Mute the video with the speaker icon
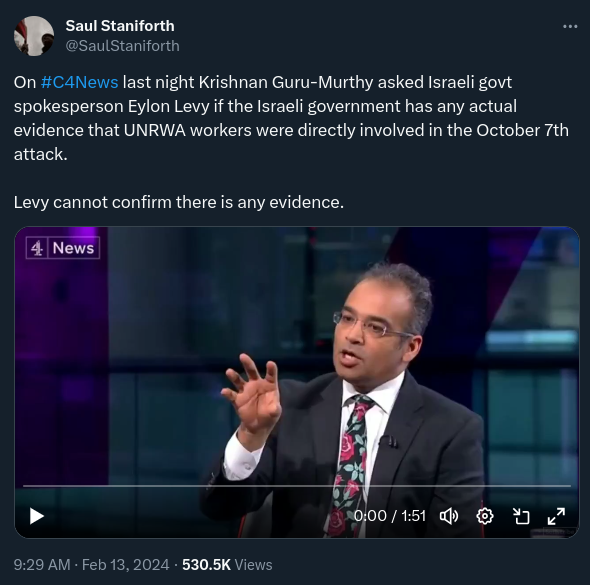 point(449,516)
